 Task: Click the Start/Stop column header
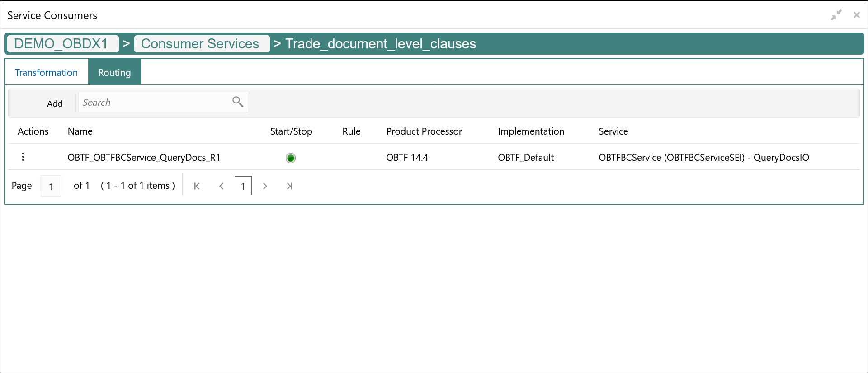tap(291, 131)
